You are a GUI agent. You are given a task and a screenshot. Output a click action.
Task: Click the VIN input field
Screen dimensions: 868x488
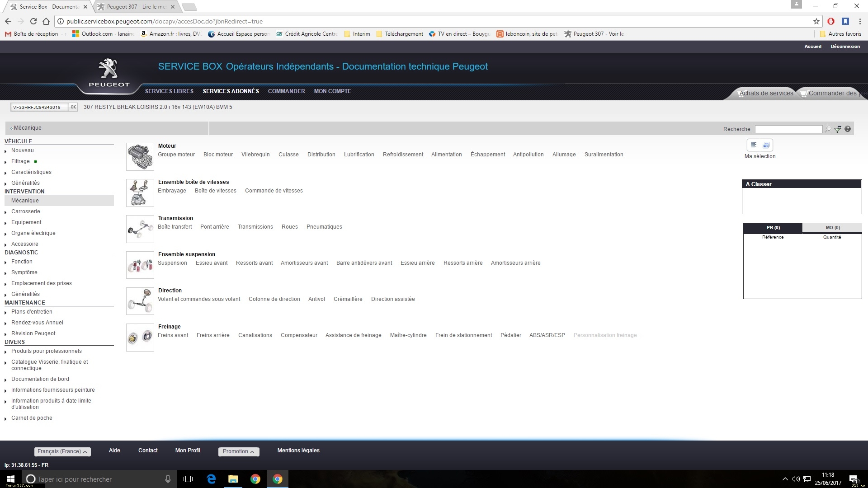39,107
